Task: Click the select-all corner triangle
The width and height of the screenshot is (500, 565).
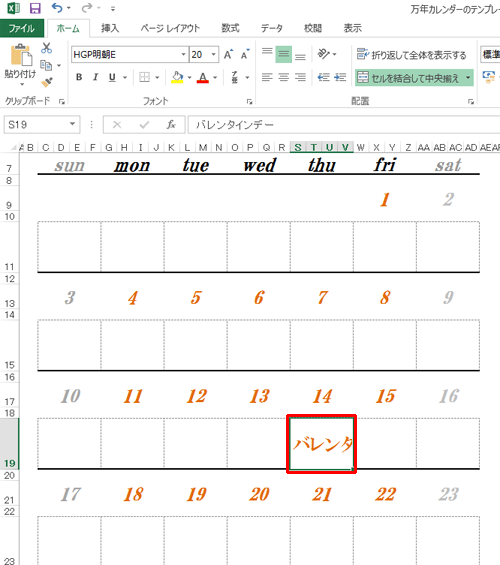Action: click(14, 148)
